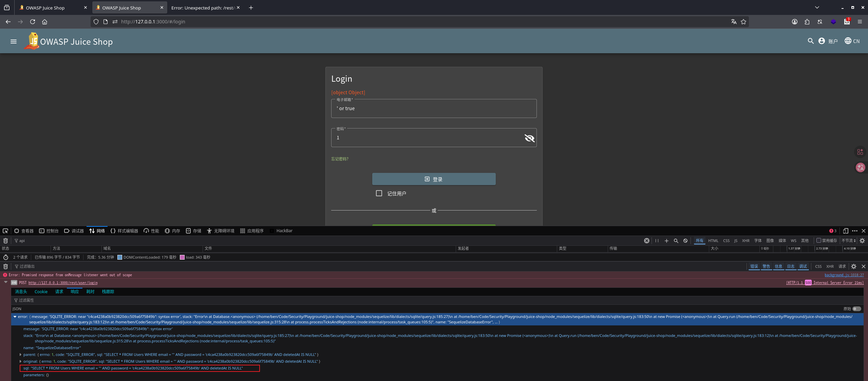
Task: Open the background.js:1018:27 source link
Action: (844, 275)
